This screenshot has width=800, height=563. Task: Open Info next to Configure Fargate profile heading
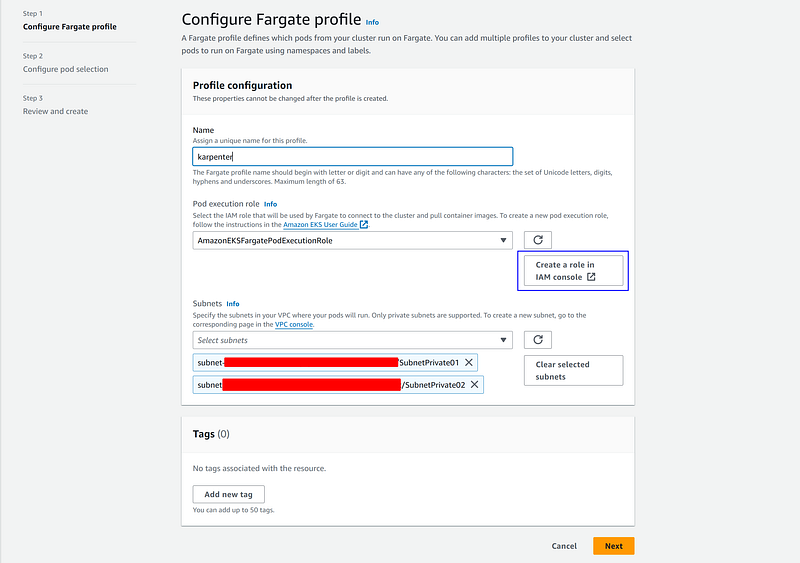[372, 22]
